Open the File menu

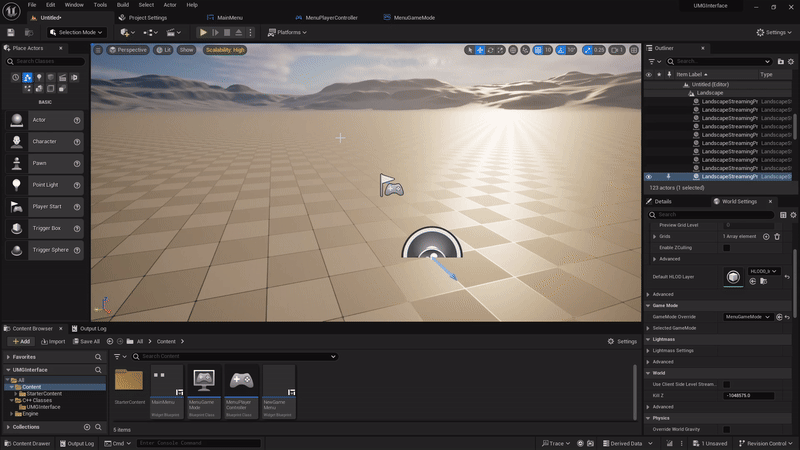(32, 5)
